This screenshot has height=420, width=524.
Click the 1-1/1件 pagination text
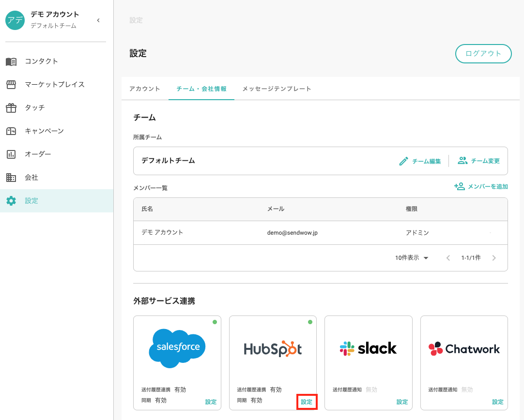coord(471,258)
